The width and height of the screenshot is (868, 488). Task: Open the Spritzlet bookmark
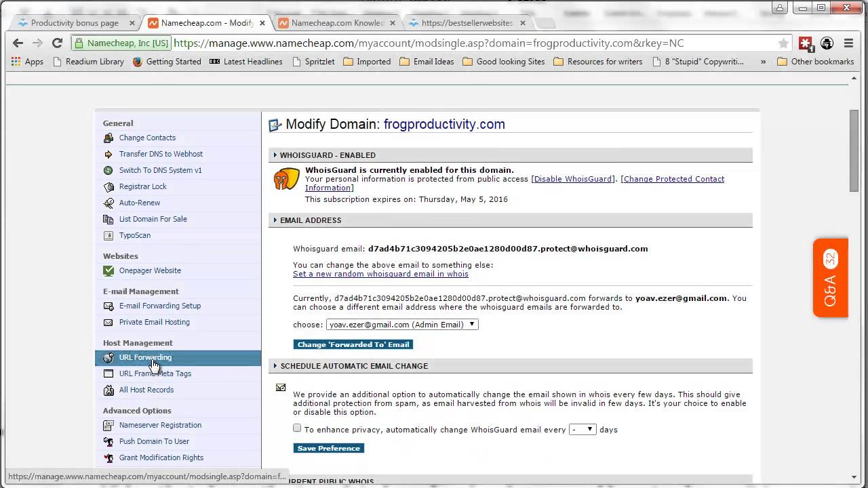313,61
